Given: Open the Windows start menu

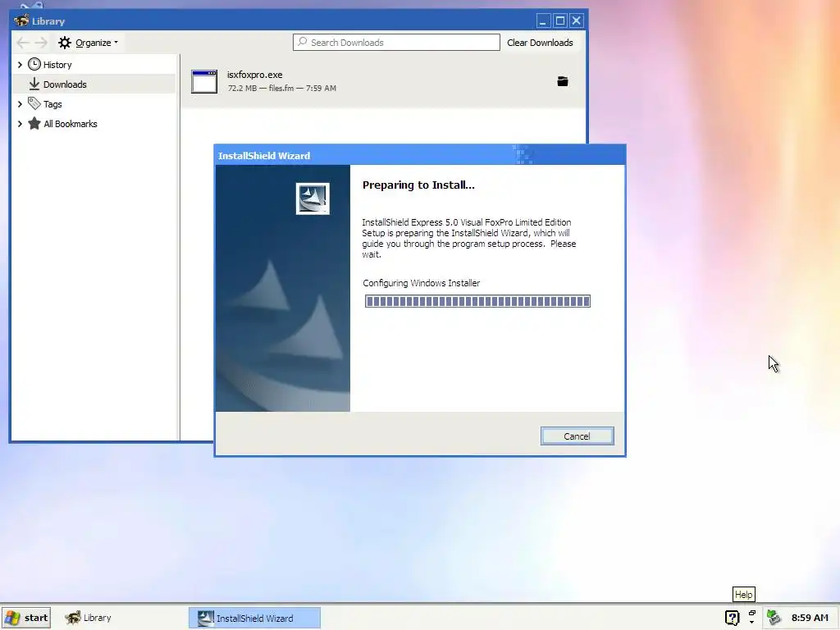Looking at the screenshot, I should coord(26,618).
